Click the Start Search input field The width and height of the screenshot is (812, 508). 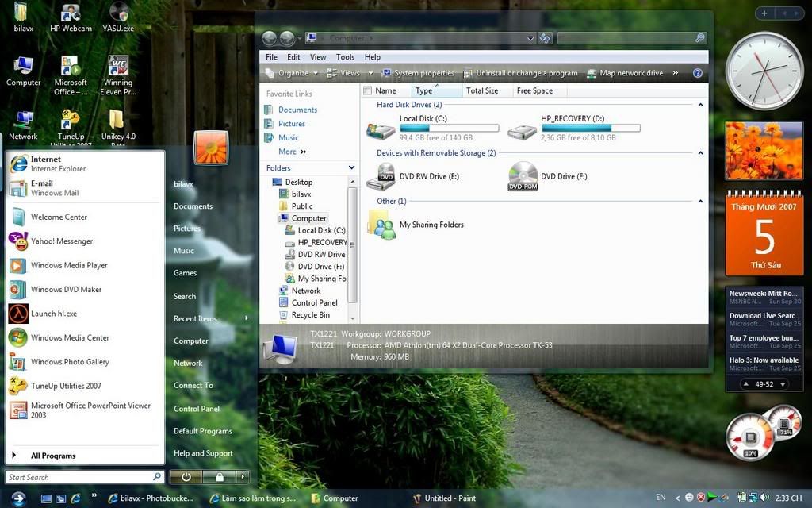[x=78, y=477]
